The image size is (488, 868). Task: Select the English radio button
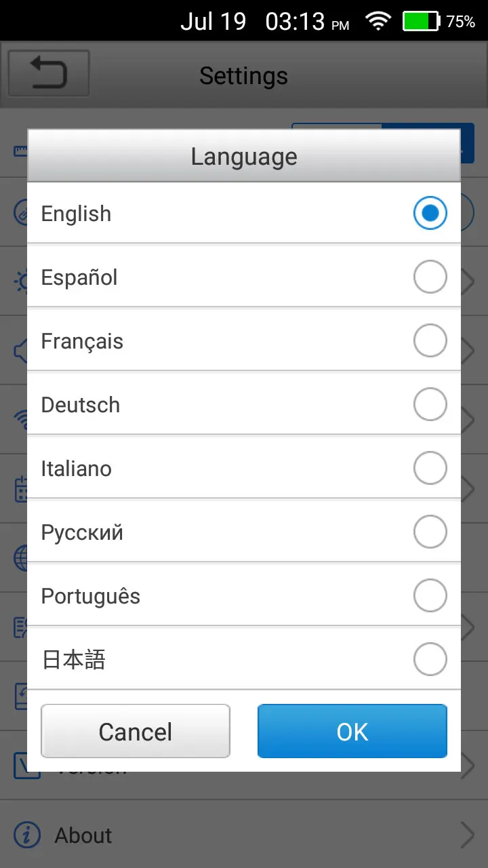(430, 214)
